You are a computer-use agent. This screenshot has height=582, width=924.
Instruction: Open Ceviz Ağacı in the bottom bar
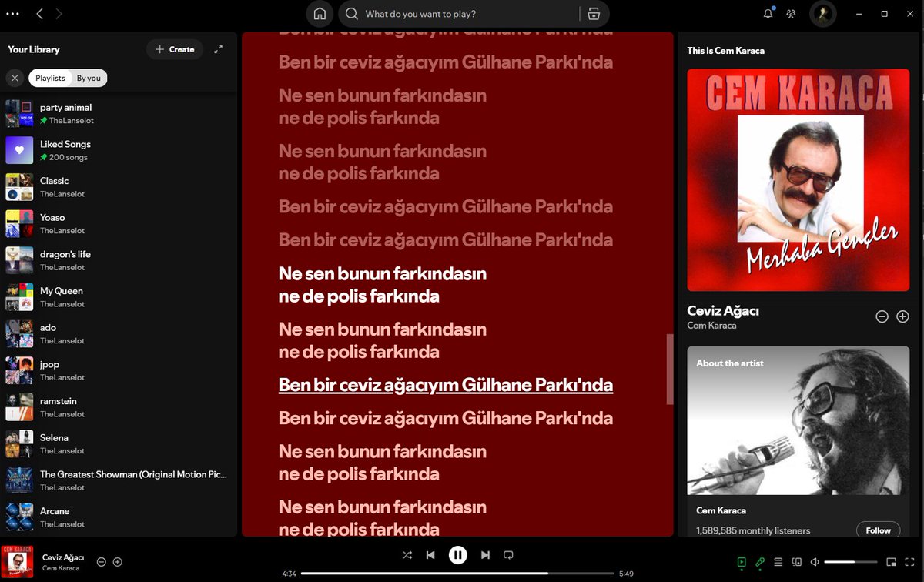[x=63, y=557]
